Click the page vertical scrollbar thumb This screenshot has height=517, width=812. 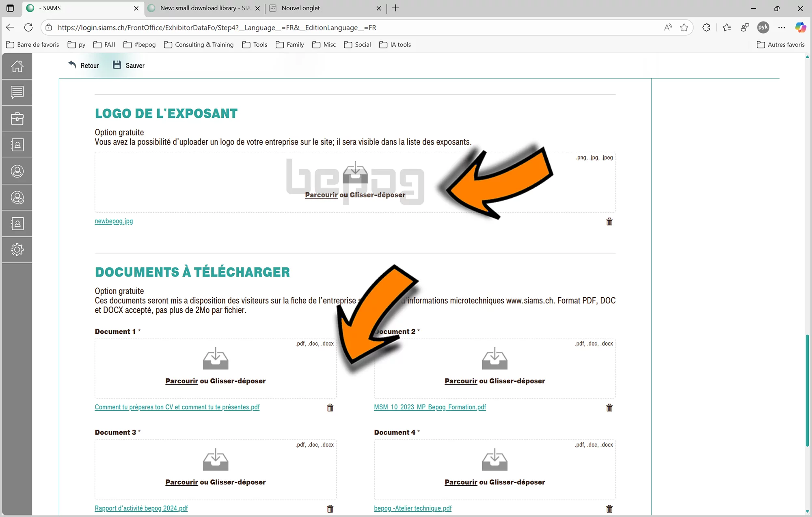point(808,390)
